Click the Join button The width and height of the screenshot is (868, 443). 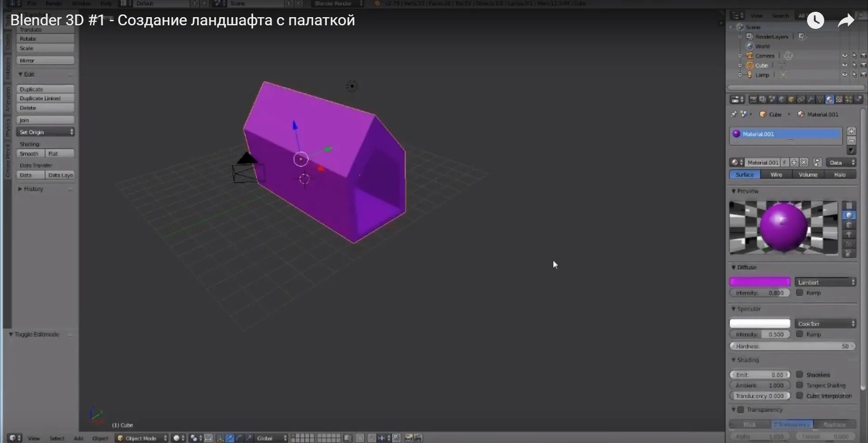45,120
